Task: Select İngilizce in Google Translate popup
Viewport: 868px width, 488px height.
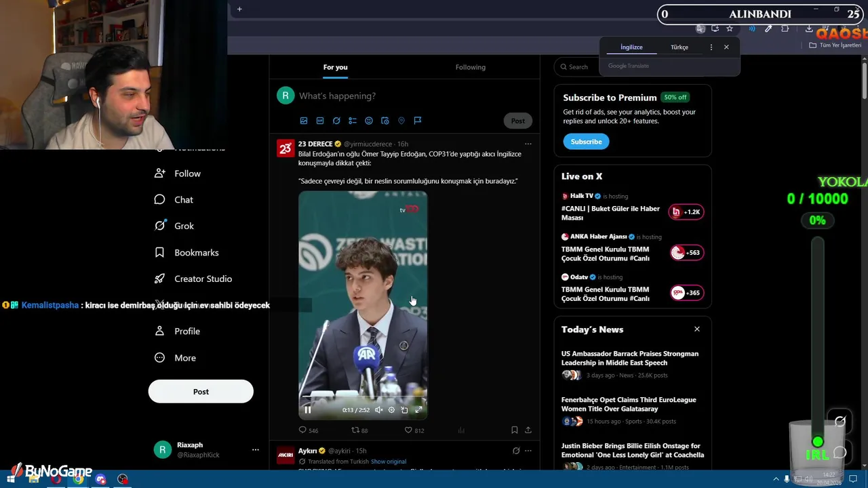Action: [631, 47]
